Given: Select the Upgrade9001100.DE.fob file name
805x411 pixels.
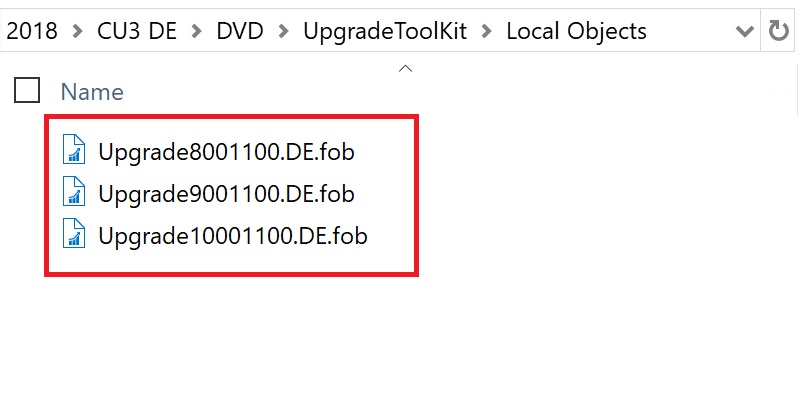Looking at the screenshot, I should [227, 194].
